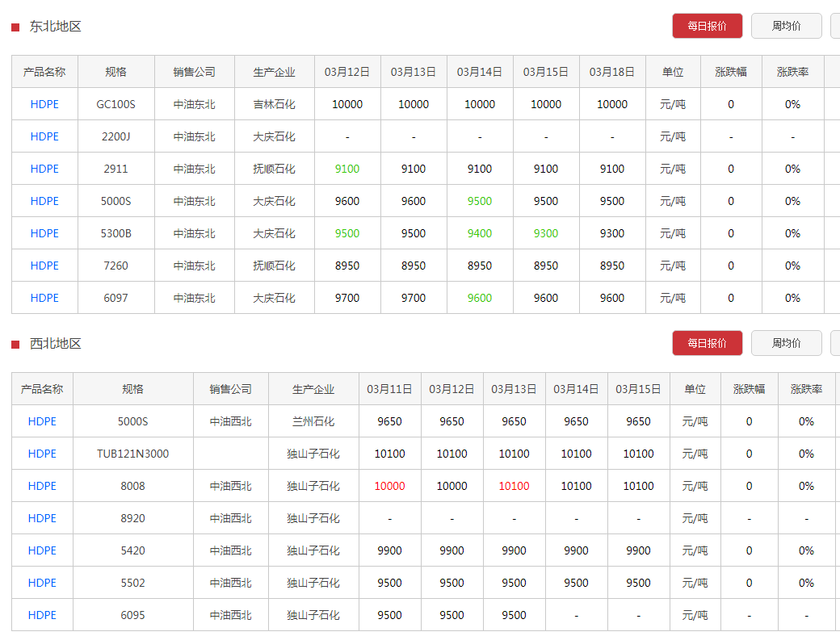
Task: Click 03月18日 price 10000 in GC100S row
Action: [x=612, y=104]
